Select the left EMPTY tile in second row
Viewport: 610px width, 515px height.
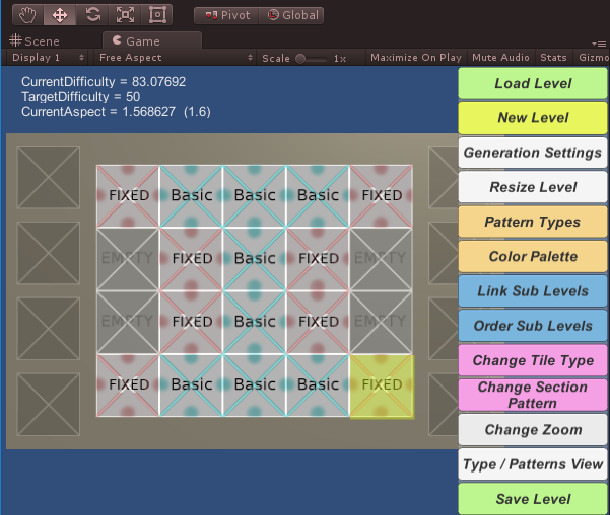pyautogui.click(x=128, y=259)
